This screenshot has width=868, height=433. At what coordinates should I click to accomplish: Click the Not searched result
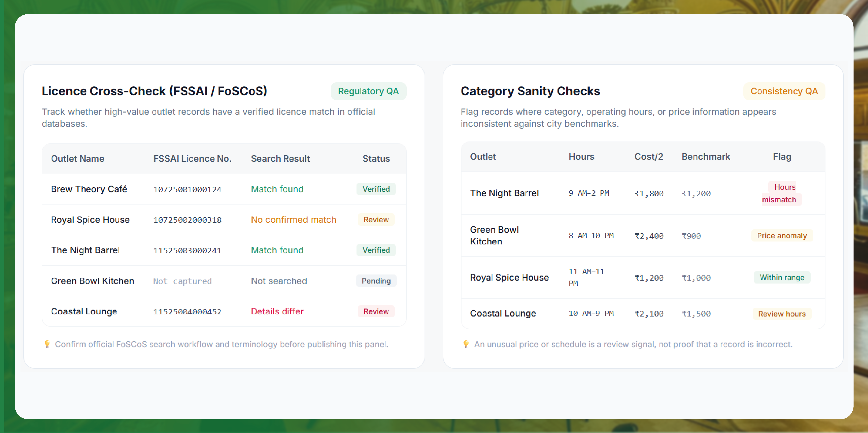pyautogui.click(x=279, y=281)
